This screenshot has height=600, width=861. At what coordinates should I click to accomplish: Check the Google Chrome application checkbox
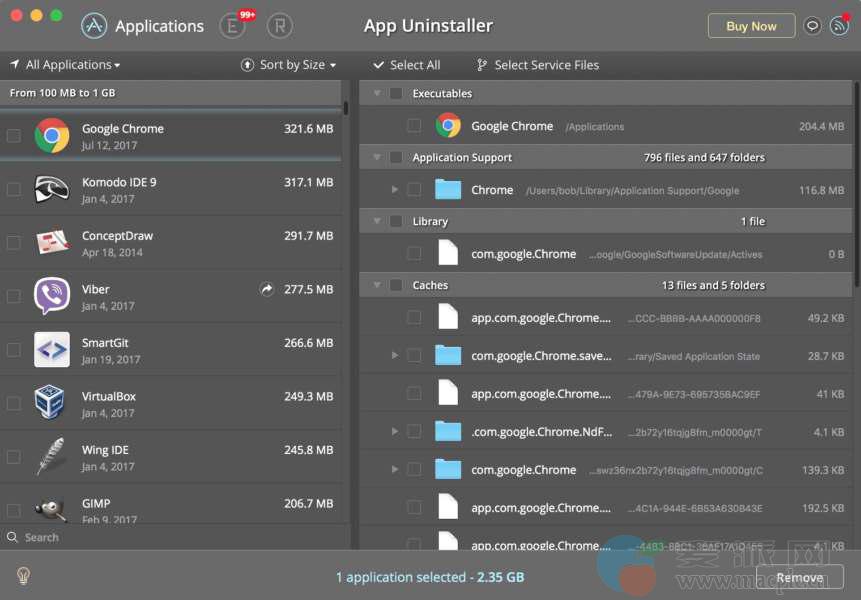click(14, 136)
